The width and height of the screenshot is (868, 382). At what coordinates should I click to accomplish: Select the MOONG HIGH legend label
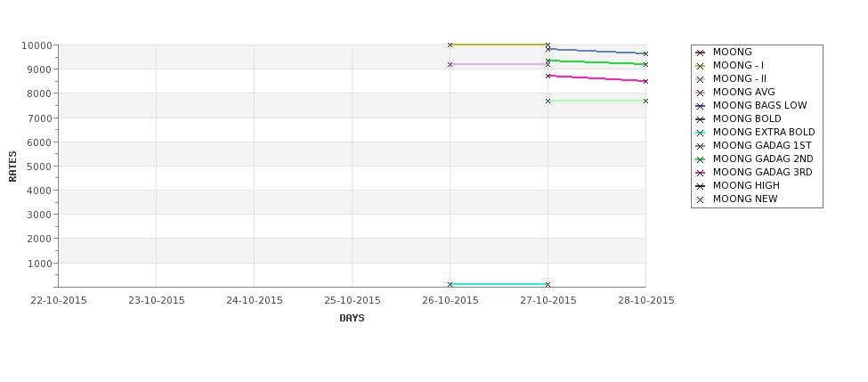[746, 185]
